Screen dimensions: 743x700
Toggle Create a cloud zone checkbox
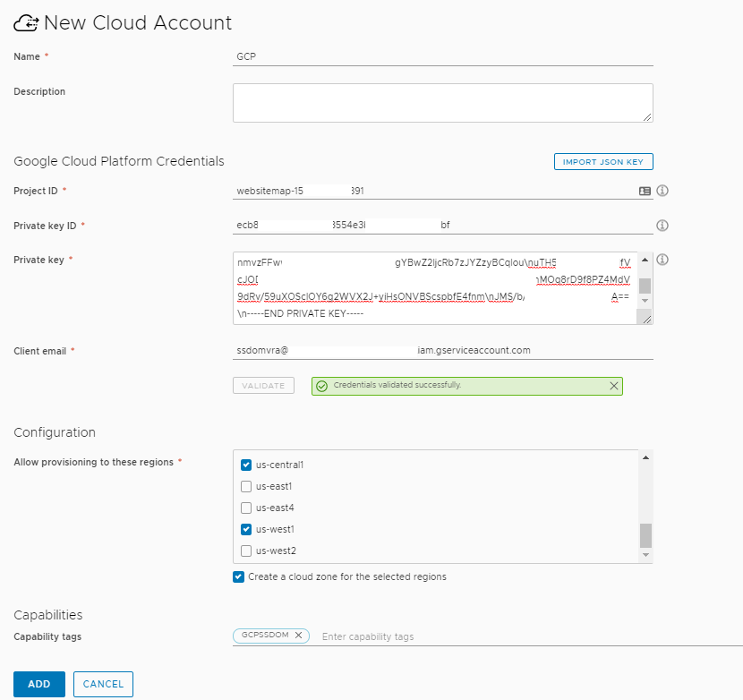[238, 576]
